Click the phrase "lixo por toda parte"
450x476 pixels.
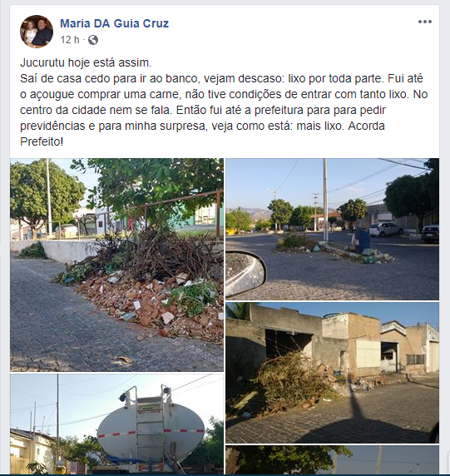(332, 78)
